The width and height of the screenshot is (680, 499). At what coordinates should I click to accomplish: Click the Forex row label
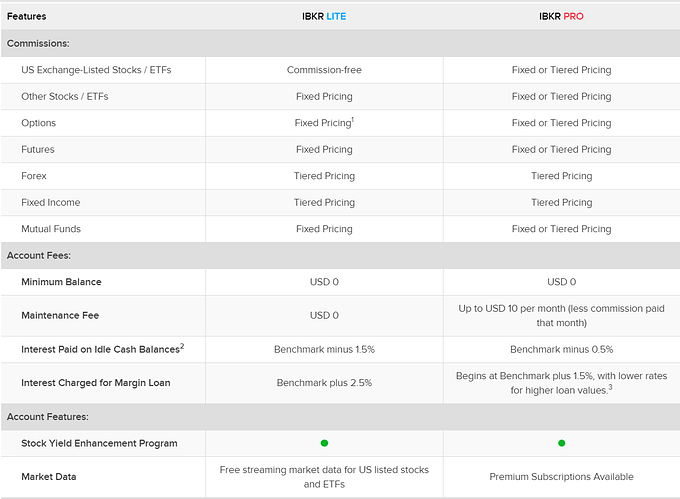tap(34, 176)
